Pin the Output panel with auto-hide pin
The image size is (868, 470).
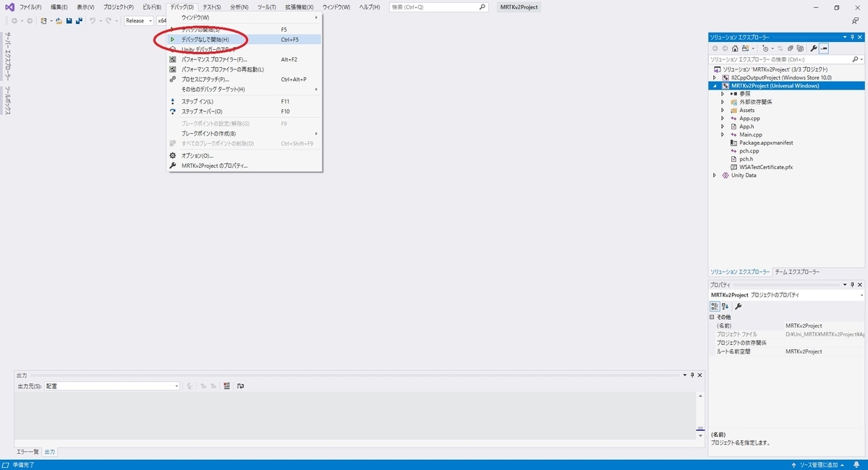coord(692,375)
